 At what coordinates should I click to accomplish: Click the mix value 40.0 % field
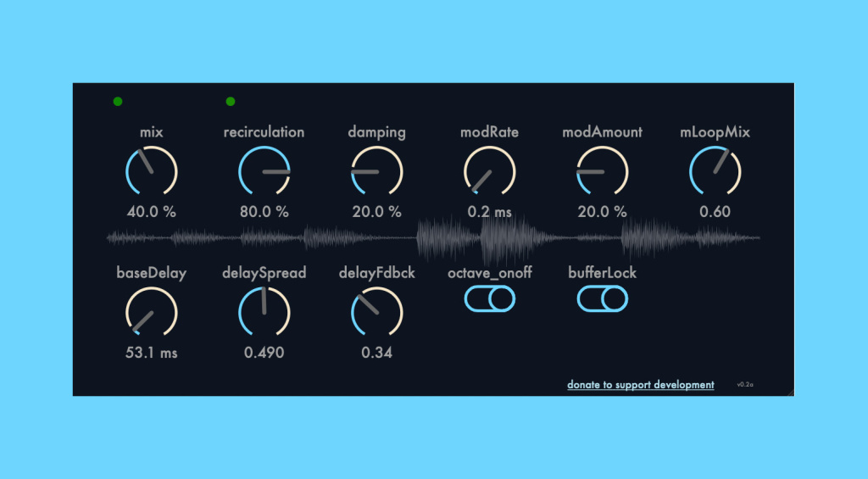151,212
